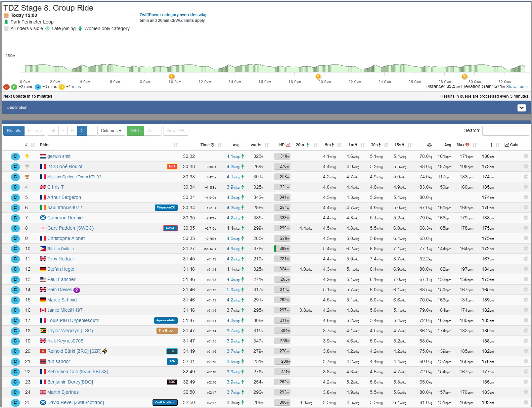Click marker 1 on the elevation profile
This screenshot has width=532, height=408.
(171, 76)
